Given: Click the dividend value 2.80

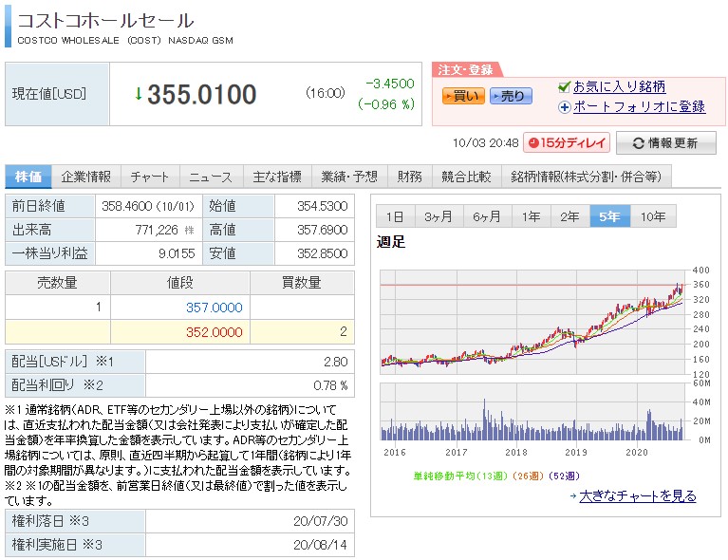Looking at the screenshot, I should click(x=336, y=362).
